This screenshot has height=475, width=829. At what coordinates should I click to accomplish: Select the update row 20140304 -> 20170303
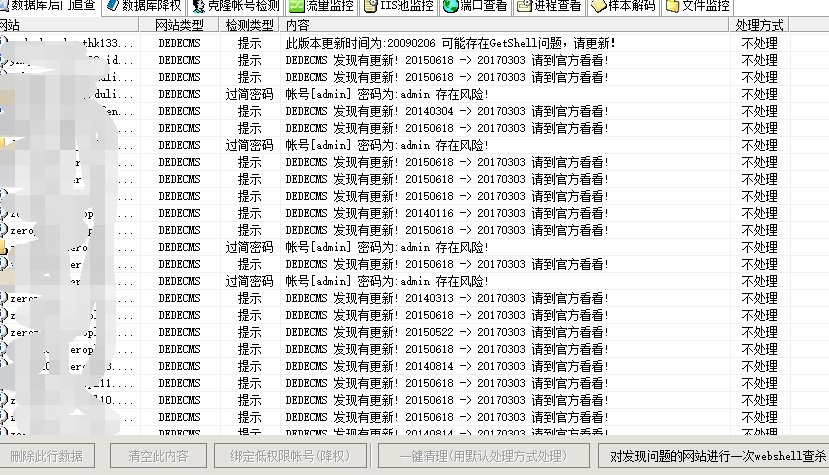point(414,111)
